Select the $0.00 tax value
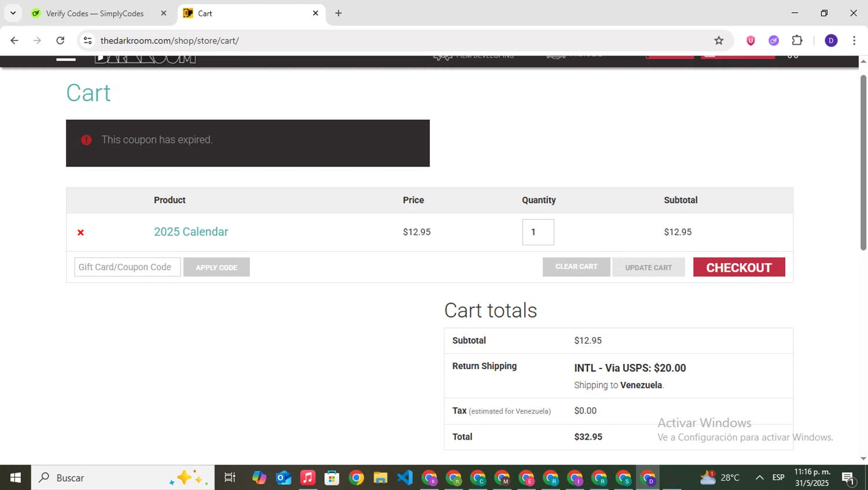This screenshot has width=868, height=490. tap(585, 411)
